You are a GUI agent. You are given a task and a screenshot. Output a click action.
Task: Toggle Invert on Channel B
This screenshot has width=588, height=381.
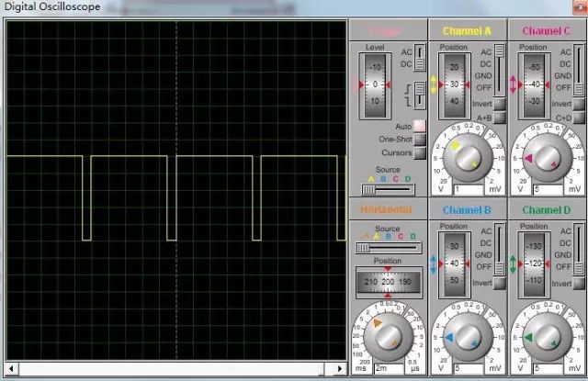(x=500, y=284)
